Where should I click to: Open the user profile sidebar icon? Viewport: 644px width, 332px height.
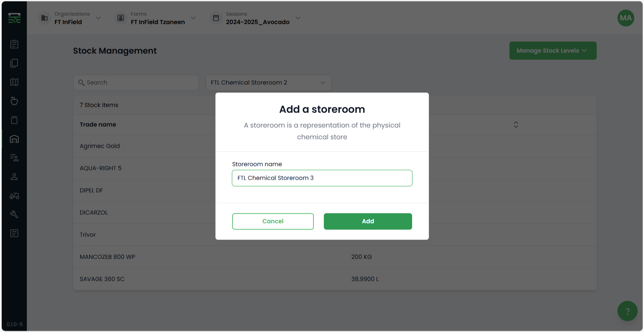[x=14, y=177]
